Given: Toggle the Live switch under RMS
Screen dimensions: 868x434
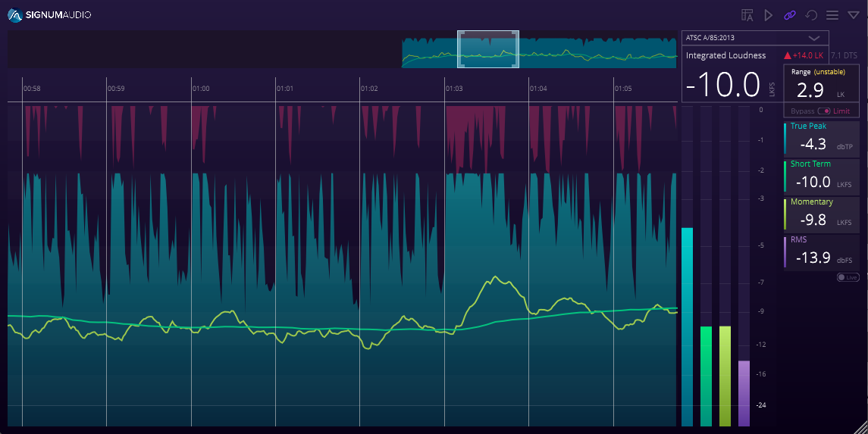Looking at the screenshot, I should pyautogui.click(x=848, y=277).
